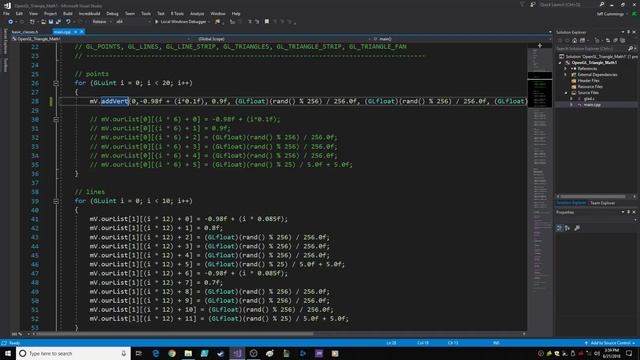
Task: Open Task View on the taskbar
Action: 139,353
